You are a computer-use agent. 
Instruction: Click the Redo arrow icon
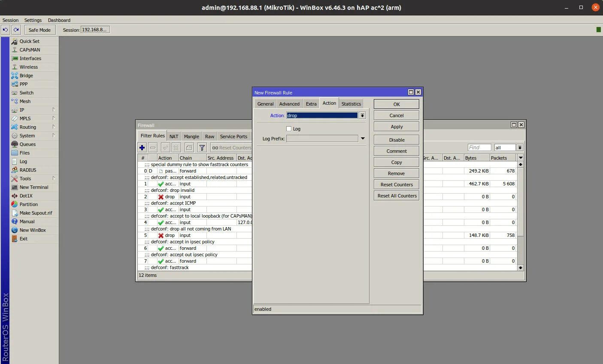pos(16,30)
